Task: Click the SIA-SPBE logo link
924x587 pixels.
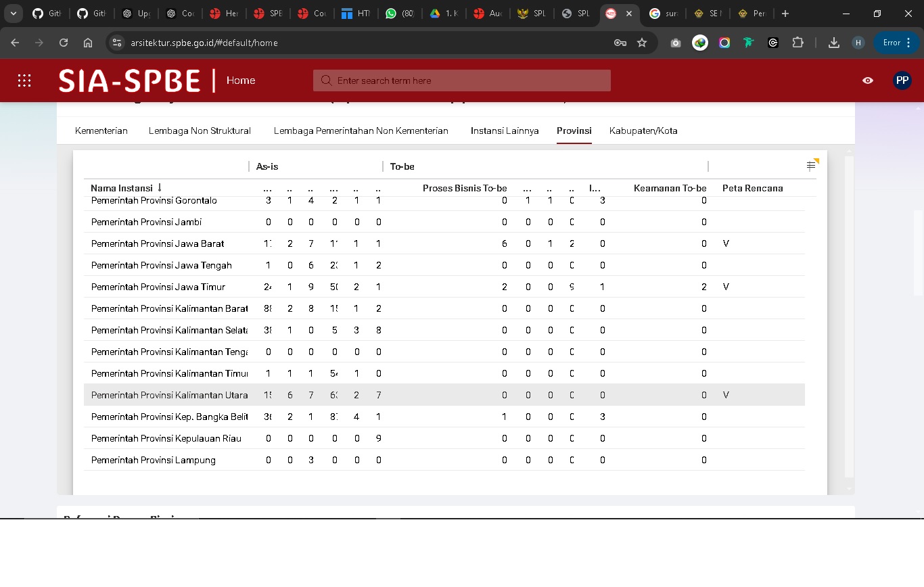Action: [x=130, y=80]
